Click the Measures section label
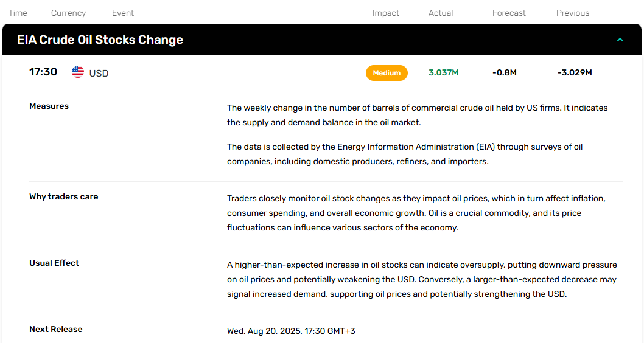 pyautogui.click(x=49, y=106)
